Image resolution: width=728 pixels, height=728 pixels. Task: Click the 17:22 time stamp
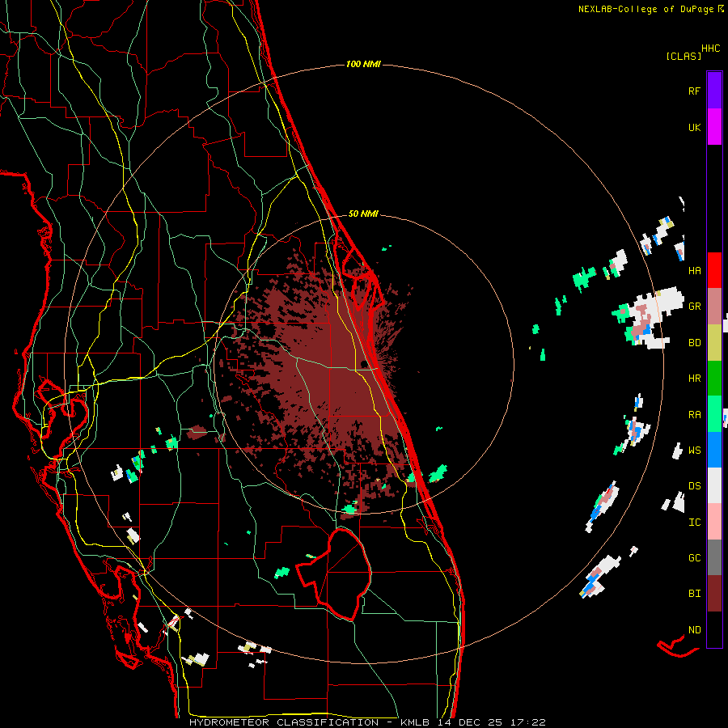pos(528,722)
